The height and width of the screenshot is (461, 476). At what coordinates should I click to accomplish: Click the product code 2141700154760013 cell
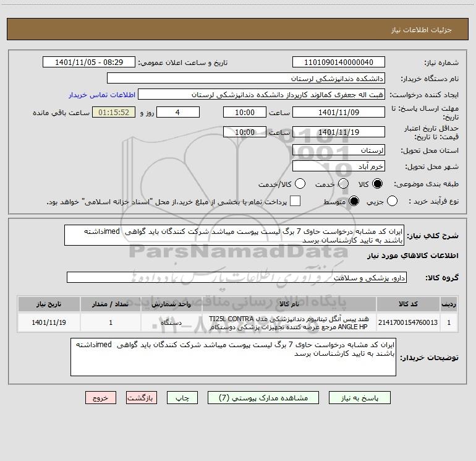pyautogui.click(x=408, y=322)
